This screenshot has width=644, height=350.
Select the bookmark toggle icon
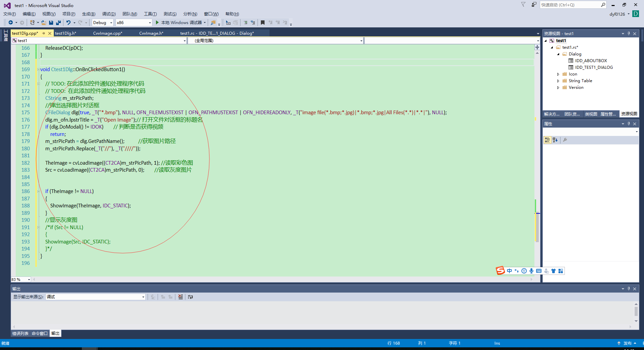point(263,22)
